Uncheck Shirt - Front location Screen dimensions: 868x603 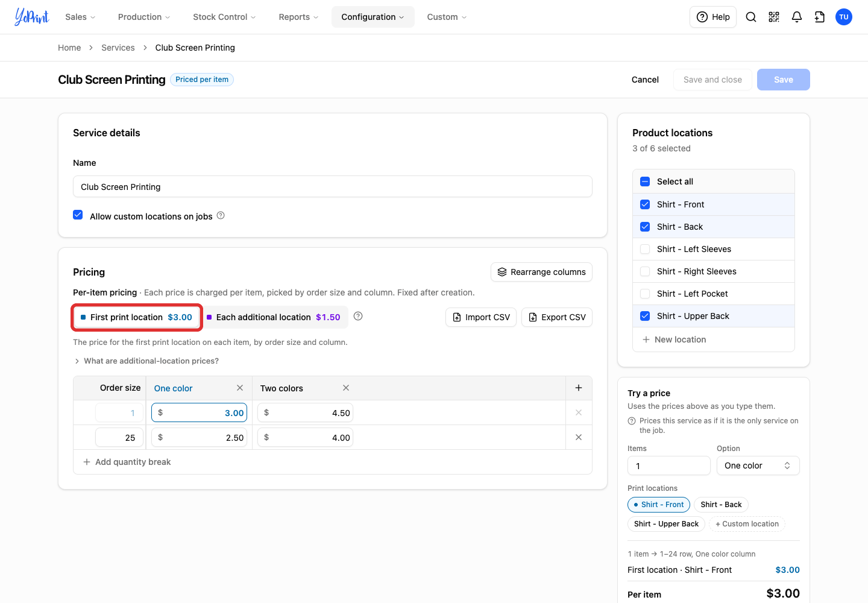(645, 204)
